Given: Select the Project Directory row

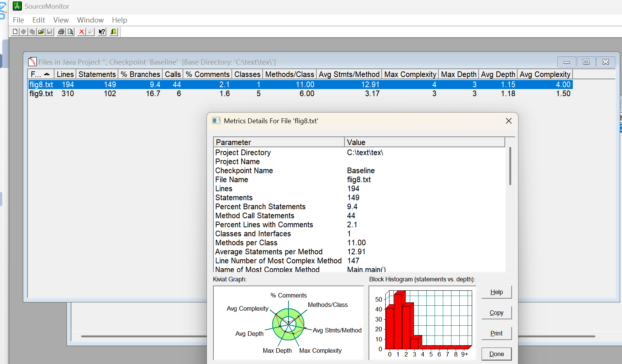Looking at the screenshot, I should (x=359, y=153).
